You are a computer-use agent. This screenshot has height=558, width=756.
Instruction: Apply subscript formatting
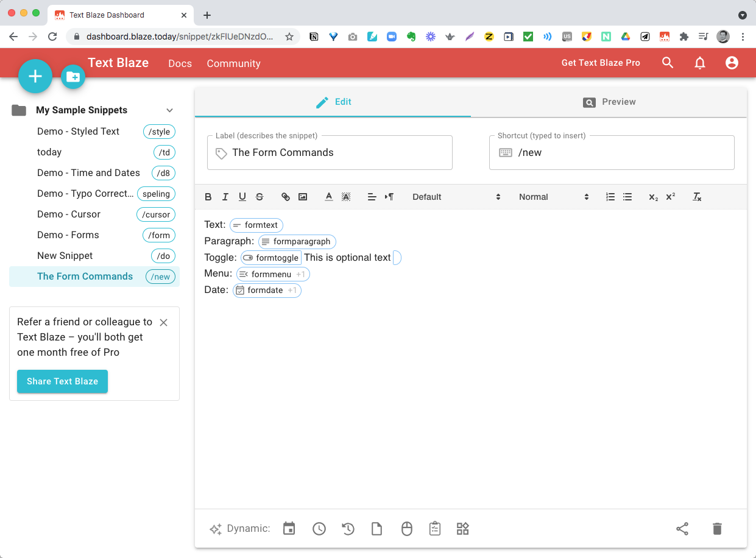(654, 197)
